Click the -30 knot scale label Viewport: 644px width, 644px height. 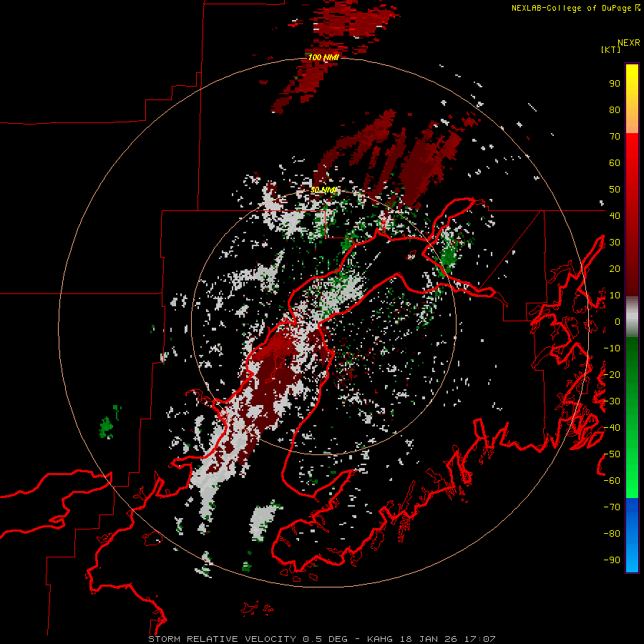pos(612,401)
